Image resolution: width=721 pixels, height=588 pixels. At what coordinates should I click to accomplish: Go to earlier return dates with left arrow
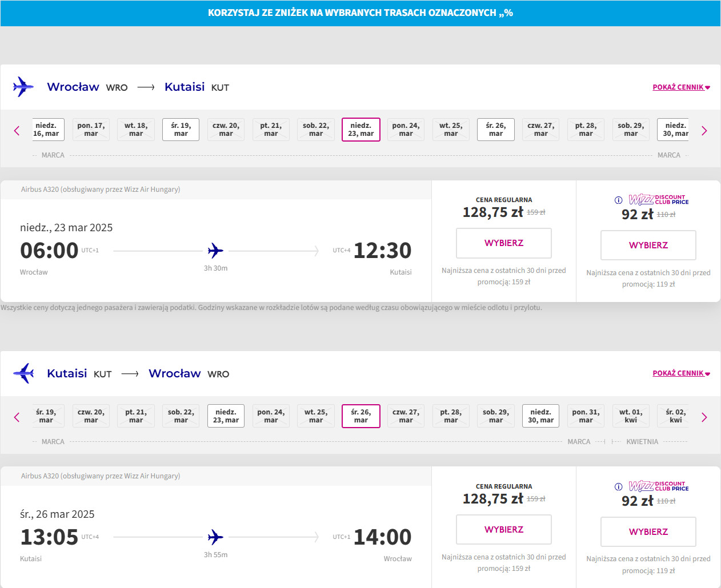(17, 417)
